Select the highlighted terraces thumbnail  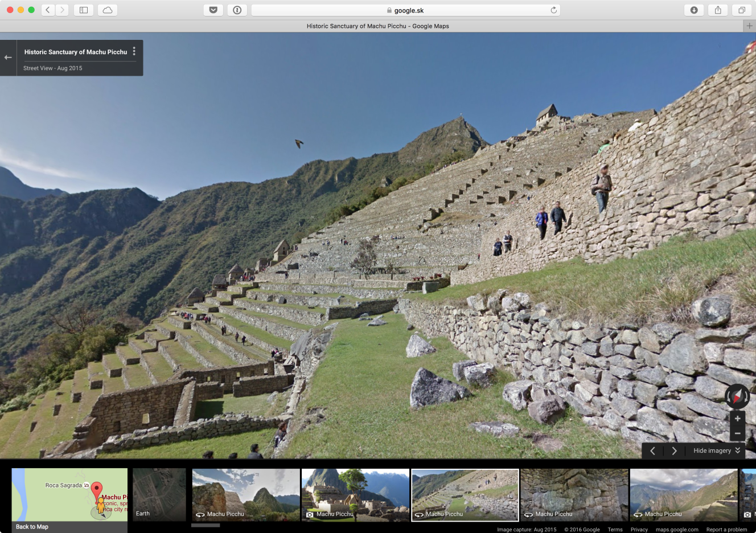click(x=465, y=495)
